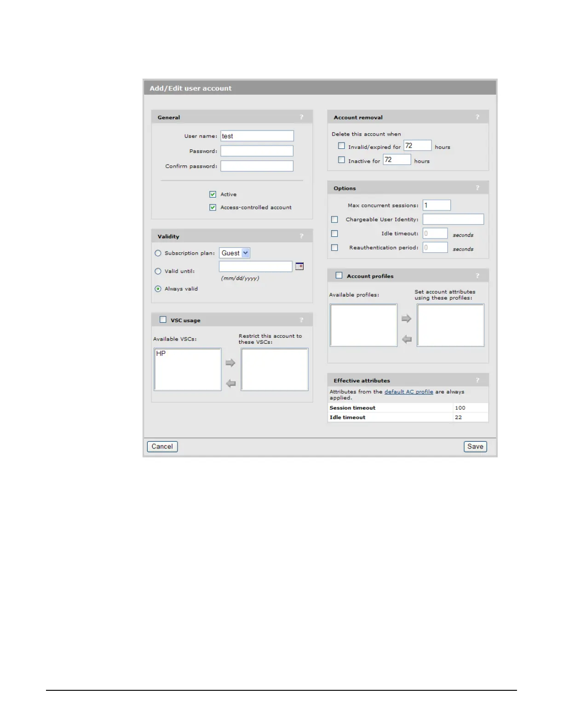This screenshot has height=728, width=563.
Task: Click the Password field
Action: coord(257,151)
